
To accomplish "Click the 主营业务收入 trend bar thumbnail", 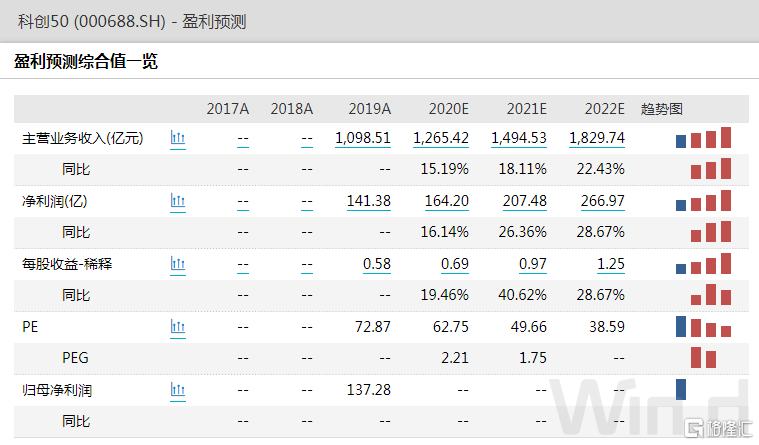I will click(x=703, y=138).
